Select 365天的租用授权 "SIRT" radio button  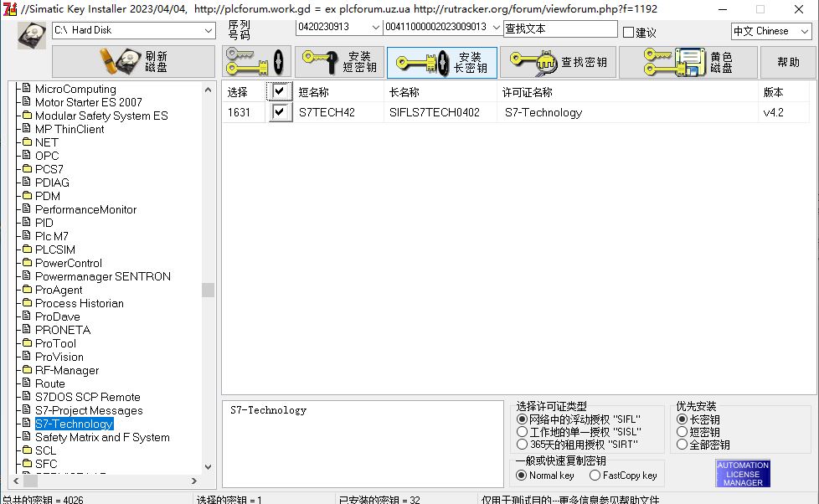tap(521, 445)
